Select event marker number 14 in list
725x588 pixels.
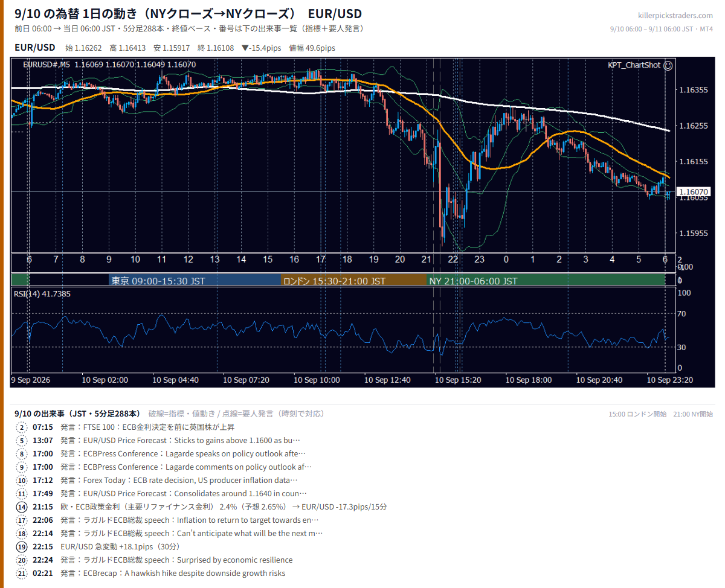[22, 507]
